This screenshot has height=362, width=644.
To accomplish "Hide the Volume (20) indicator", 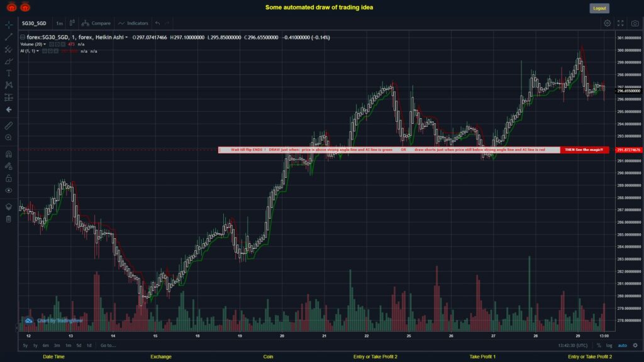I will click(52, 45).
